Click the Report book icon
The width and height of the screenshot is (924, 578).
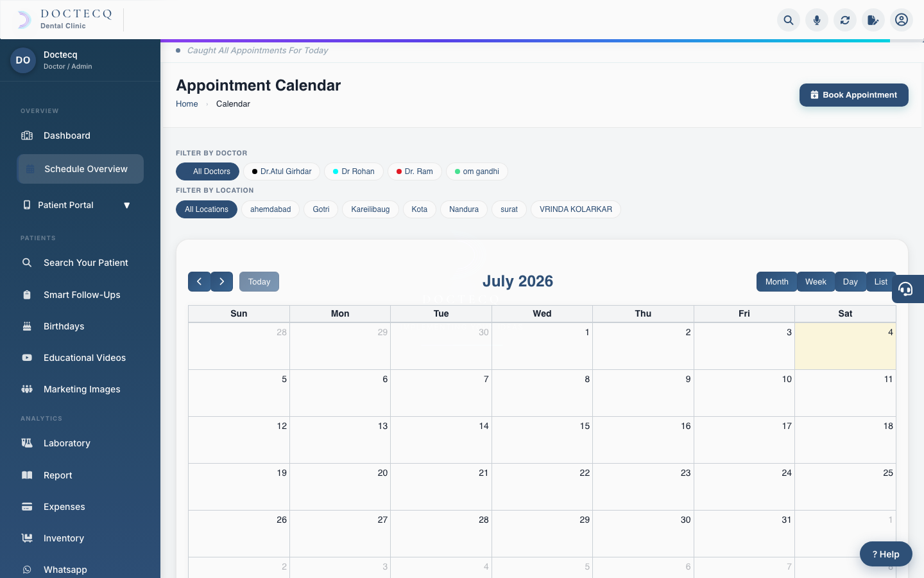pyautogui.click(x=27, y=475)
